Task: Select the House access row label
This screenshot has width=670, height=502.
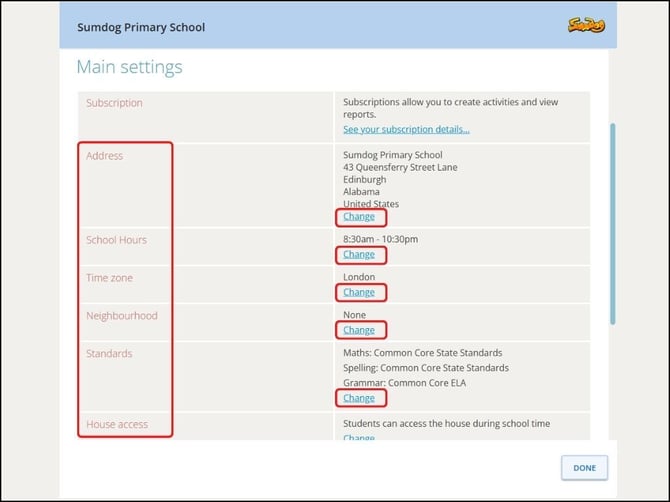Action: coord(117,424)
